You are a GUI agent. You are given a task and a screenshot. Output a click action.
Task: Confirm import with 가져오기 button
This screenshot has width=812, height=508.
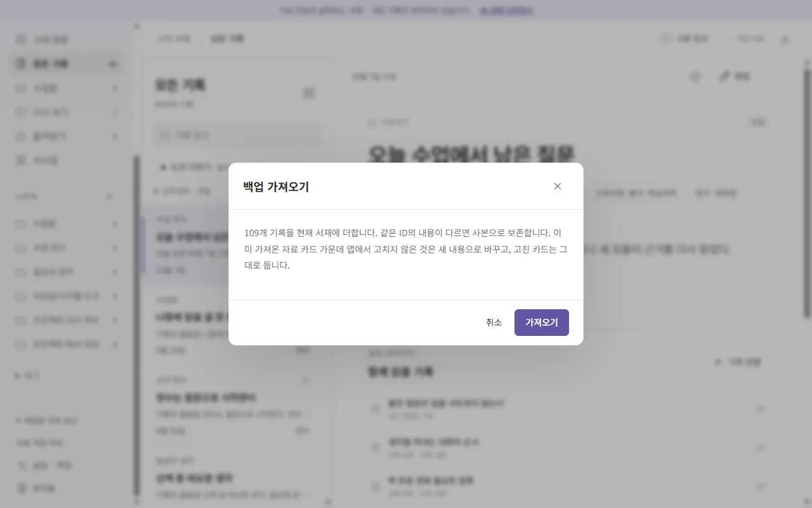point(541,323)
